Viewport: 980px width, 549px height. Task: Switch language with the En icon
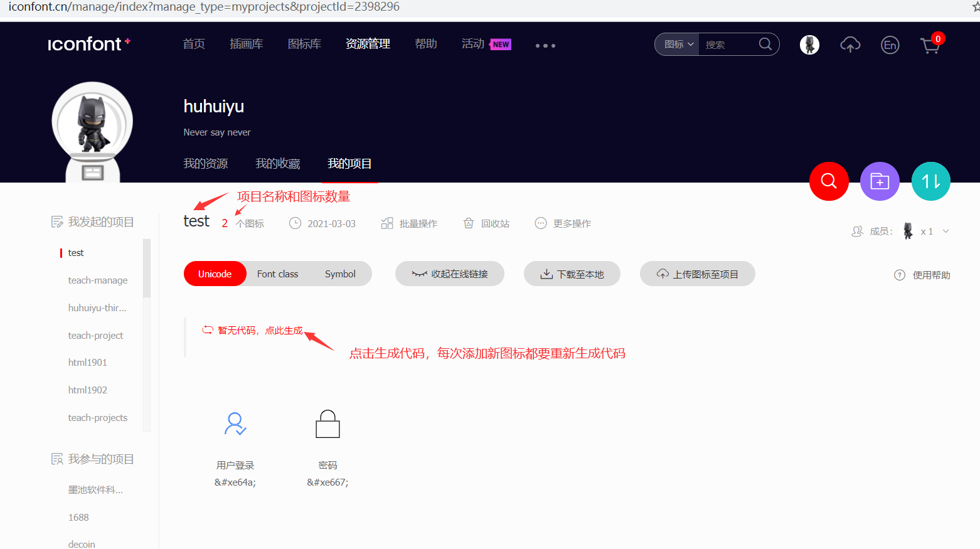890,45
